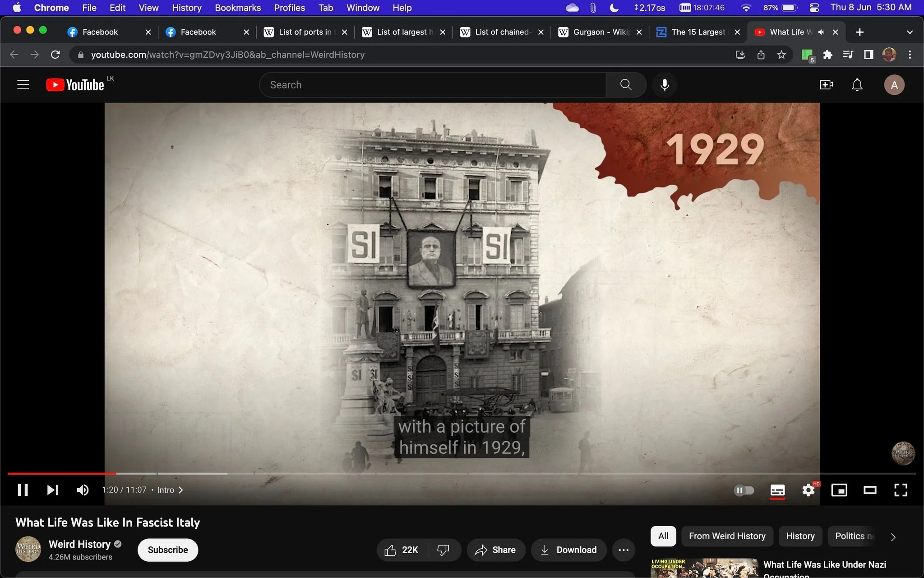Open the History menu
924x578 pixels.
tap(187, 8)
